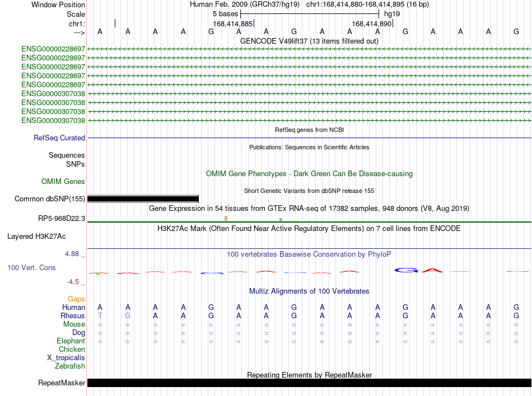Click the -4.5 PhyloP lower limit
Viewport: 532px width, 396px height.
pyautogui.click(x=73, y=282)
